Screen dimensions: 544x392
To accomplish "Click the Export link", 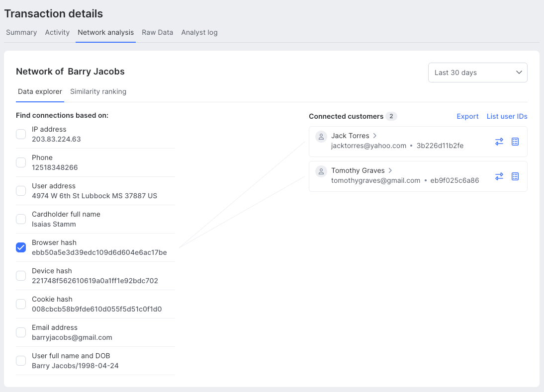I will 467,116.
